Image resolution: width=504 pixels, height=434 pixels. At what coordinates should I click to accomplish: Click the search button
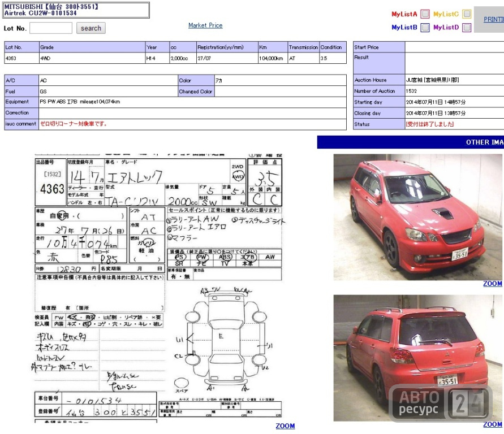click(91, 28)
